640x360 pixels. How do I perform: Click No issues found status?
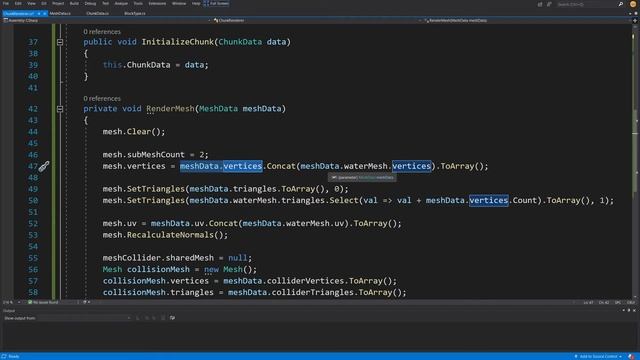43,302
